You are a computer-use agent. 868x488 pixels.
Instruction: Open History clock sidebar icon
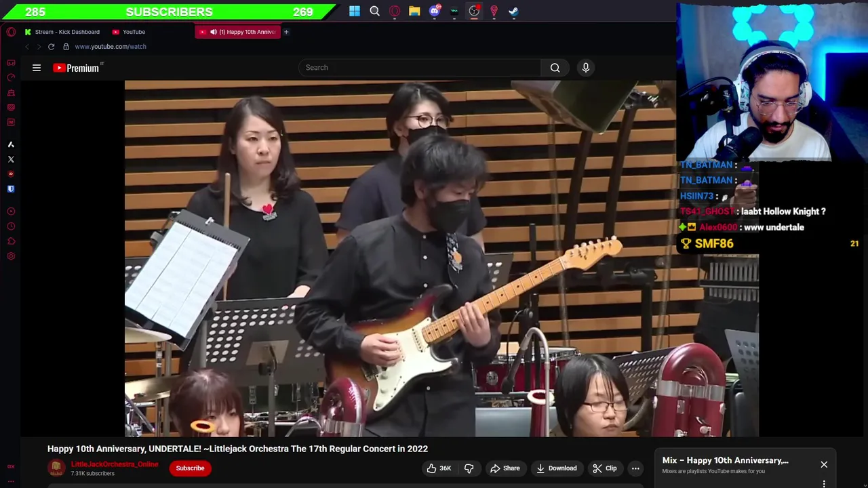tap(11, 226)
